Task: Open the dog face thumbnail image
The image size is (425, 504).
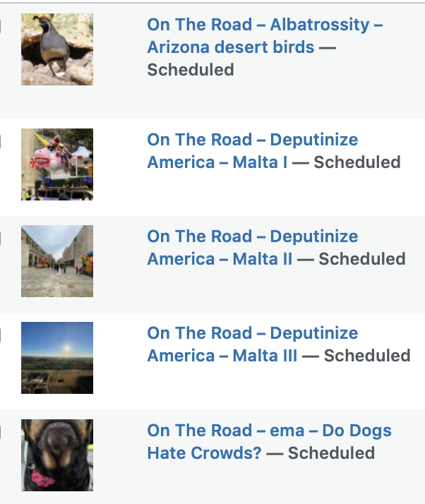Action: pos(57,455)
